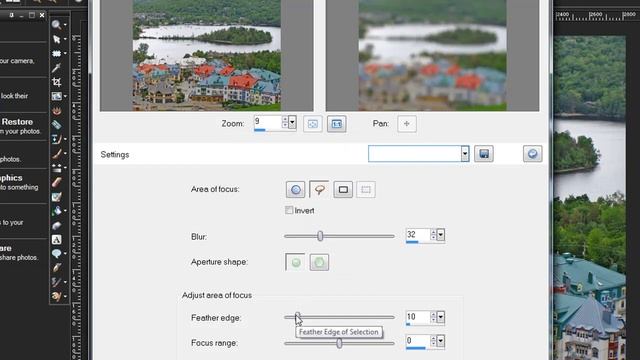Click the Feather edge field showing 10
Screen dimensions: 640x360
tap(418, 317)
